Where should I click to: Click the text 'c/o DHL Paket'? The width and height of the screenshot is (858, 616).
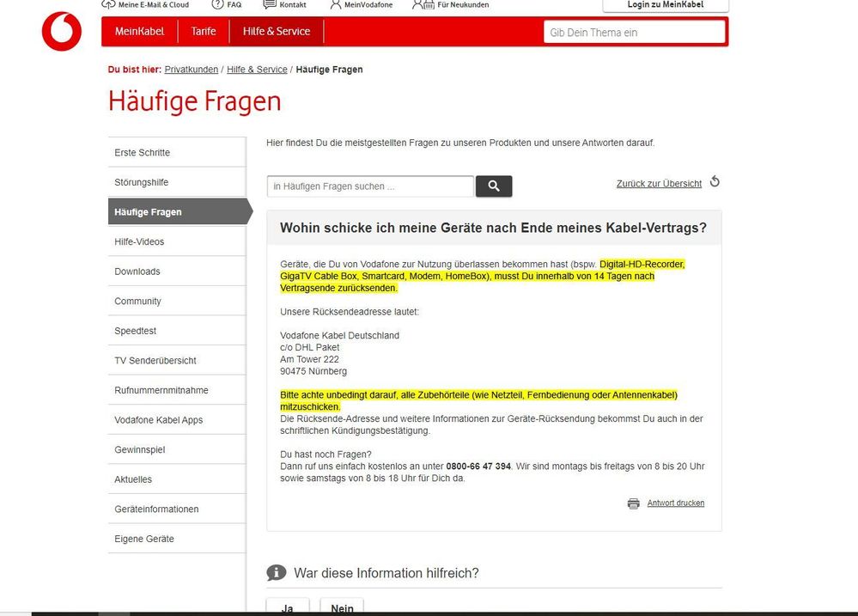pyautogui.click(x=309, y=347)
